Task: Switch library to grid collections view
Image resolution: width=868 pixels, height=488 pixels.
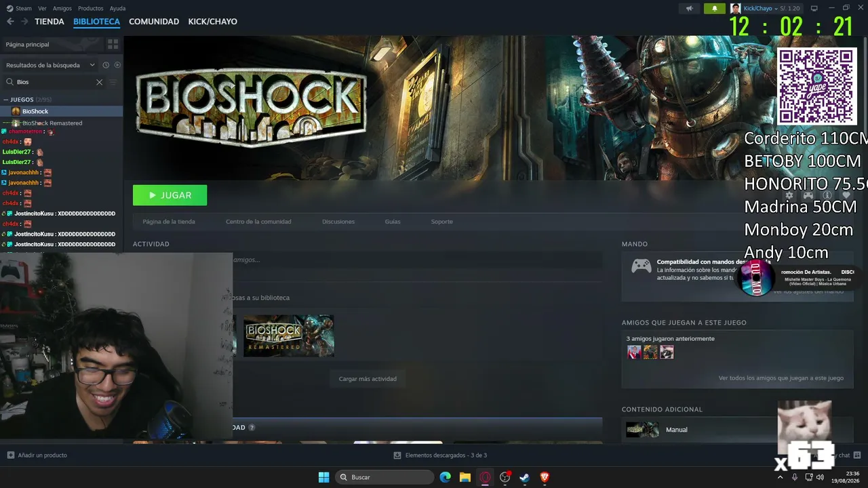Action: [113, 44]
